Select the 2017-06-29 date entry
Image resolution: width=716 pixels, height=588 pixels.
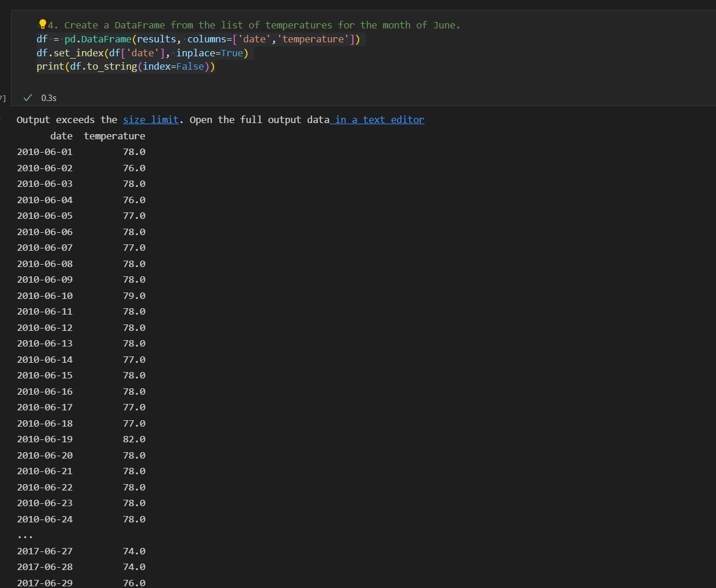[45, 583]
